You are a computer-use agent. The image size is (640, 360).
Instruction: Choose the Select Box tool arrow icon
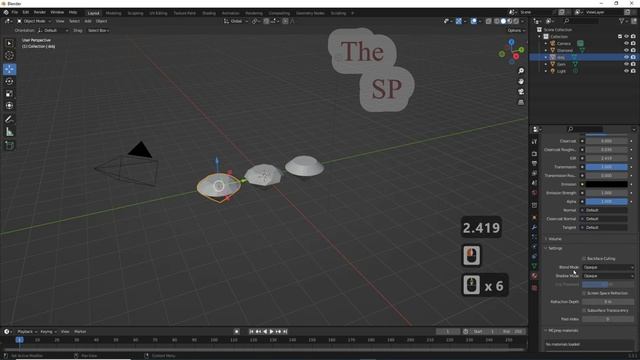[9, 43]
